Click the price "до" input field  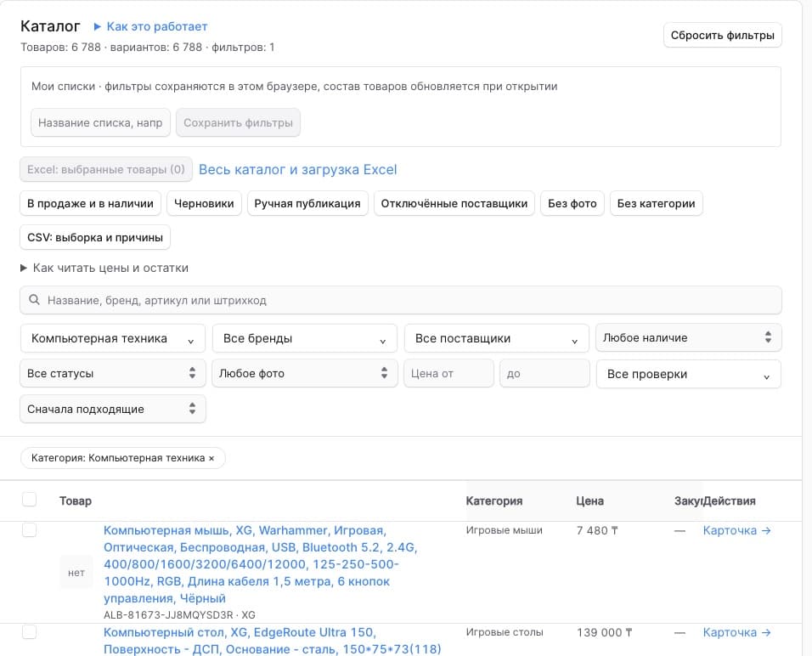(x=544, y=374)
